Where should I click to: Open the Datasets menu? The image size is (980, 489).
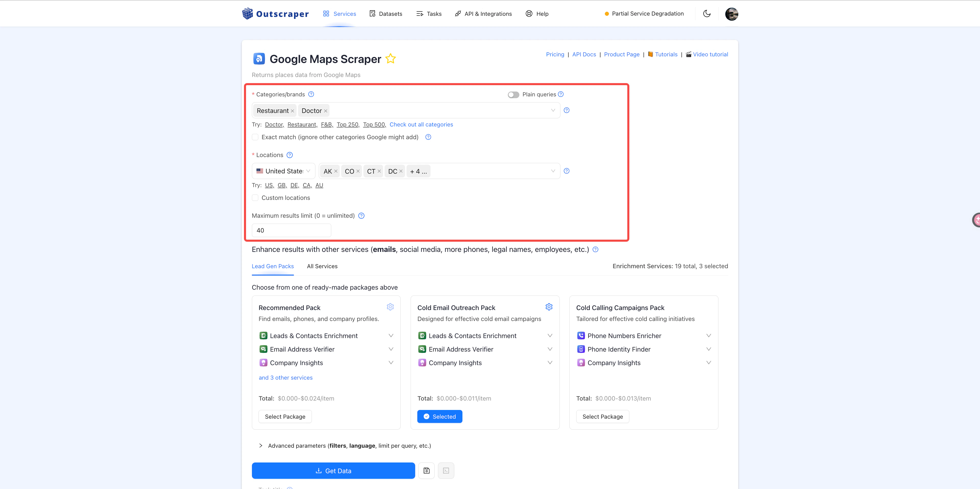coord(386,14)
